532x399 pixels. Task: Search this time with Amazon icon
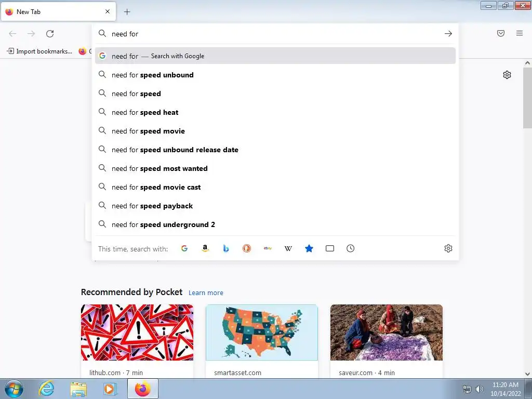coord(205,248)
